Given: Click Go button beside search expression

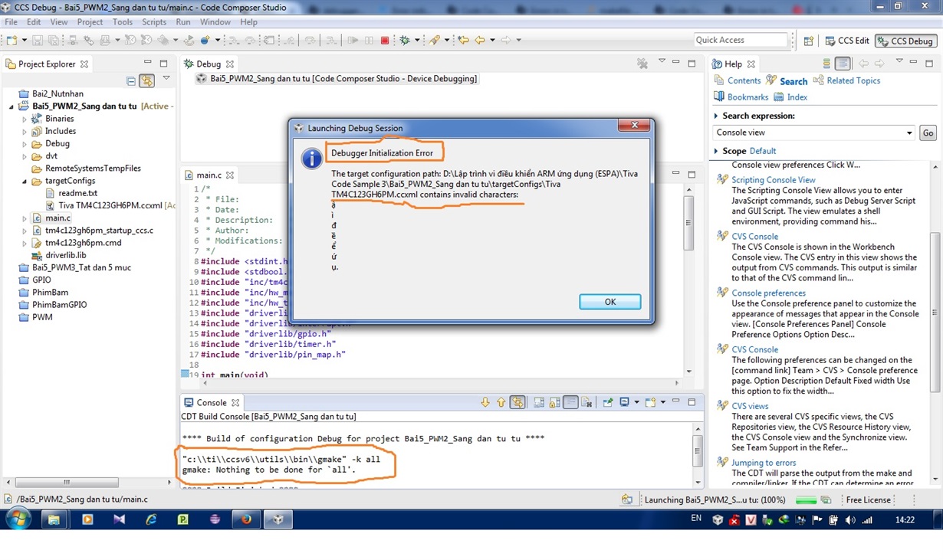Looking at the screenshot, I should point(928,133).
